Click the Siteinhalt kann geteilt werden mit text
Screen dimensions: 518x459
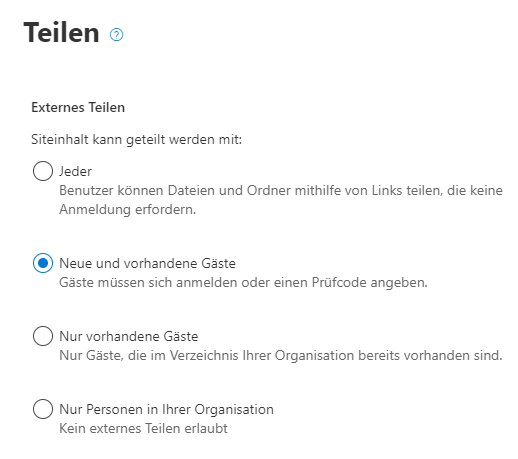pyautogui.click(x=136, y=139)
